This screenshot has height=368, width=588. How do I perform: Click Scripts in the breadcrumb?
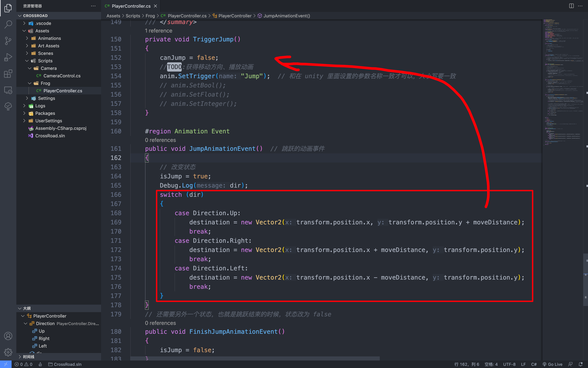(x=133, y=16)
